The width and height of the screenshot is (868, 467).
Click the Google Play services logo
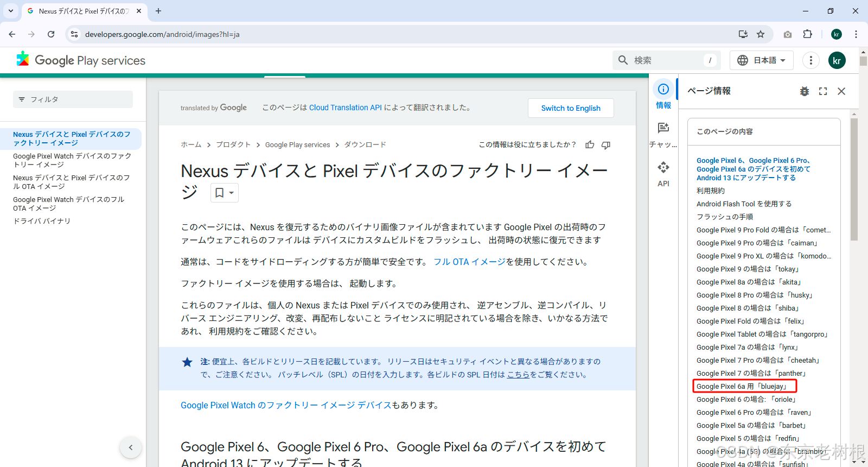[x=81, y=60]
